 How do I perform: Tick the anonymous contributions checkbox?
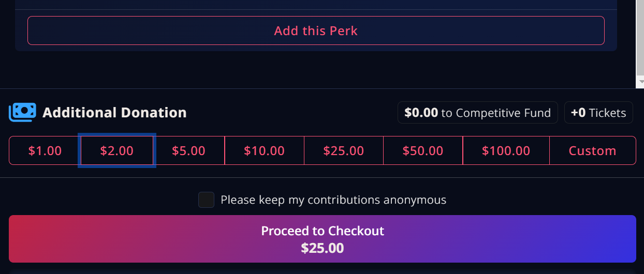(x=206, y=200)
